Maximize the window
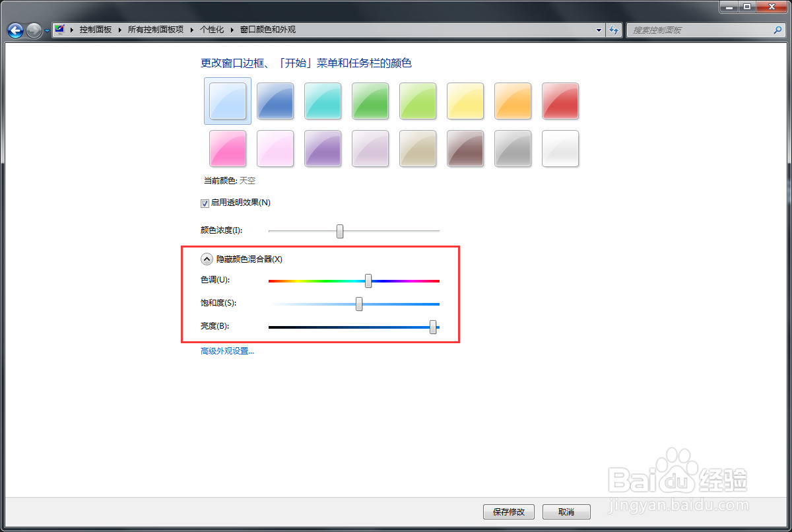Image resolution: width=792 pixels, height=532 pixels. click(746, 6)
